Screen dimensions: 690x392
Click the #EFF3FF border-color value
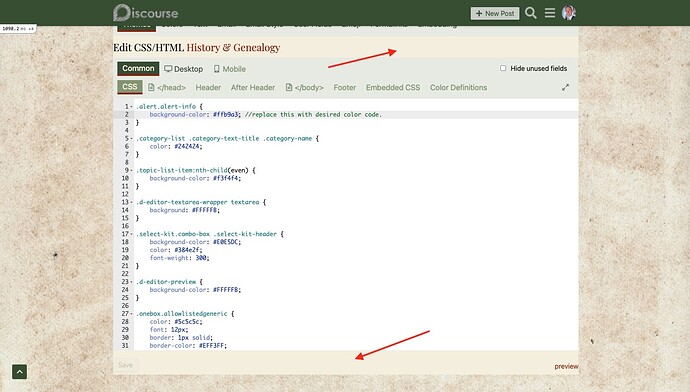click(x=212, y=346)
